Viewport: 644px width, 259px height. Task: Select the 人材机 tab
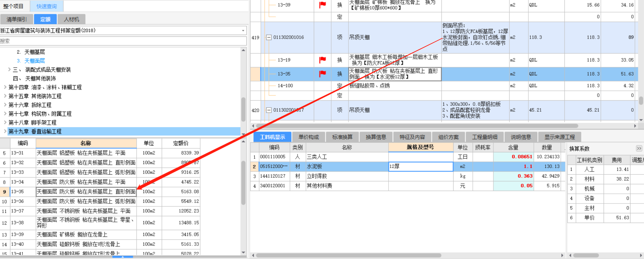tap(71, 19)
